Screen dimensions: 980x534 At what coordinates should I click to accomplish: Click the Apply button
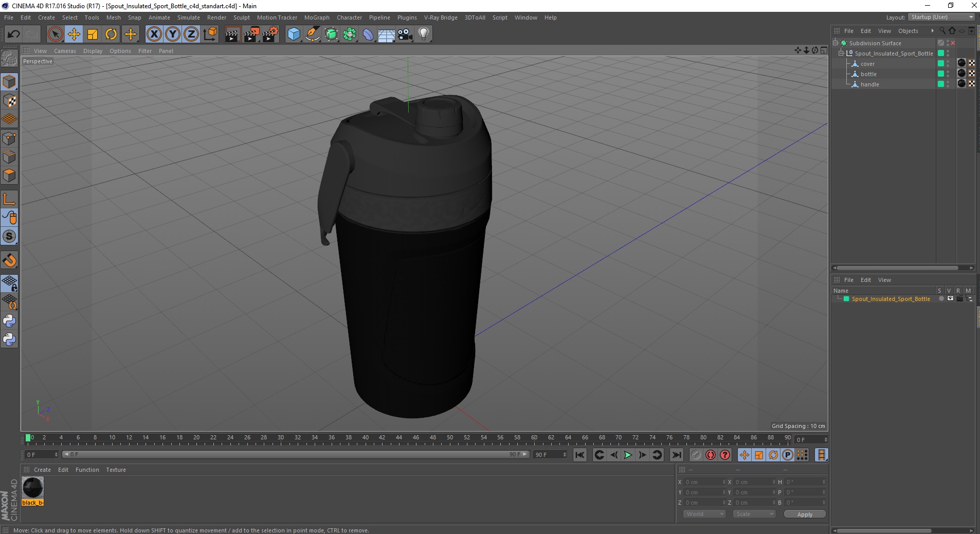pos(805,514)
